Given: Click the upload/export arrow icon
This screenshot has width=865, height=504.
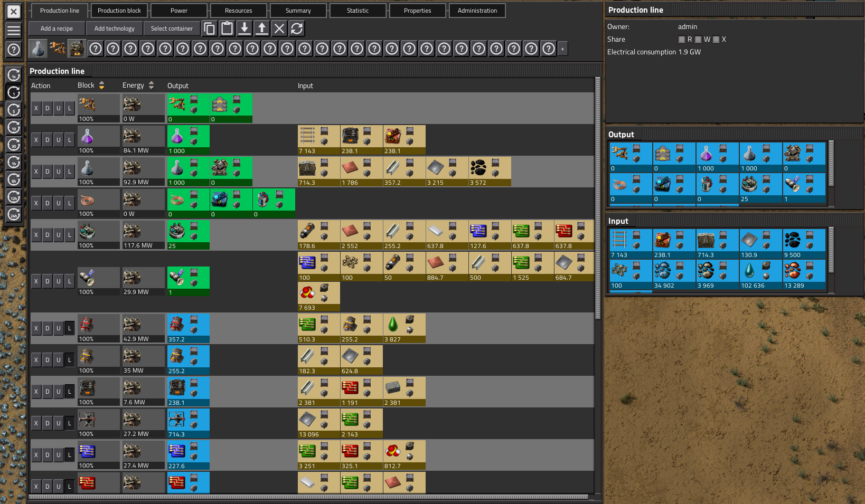Looking at the screenshot, I should (262, 28).
